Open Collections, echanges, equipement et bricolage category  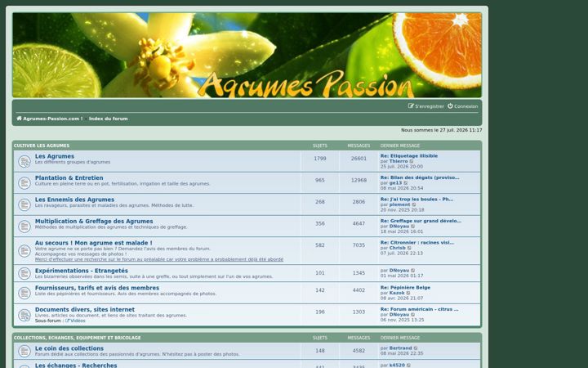click(78, 338)
